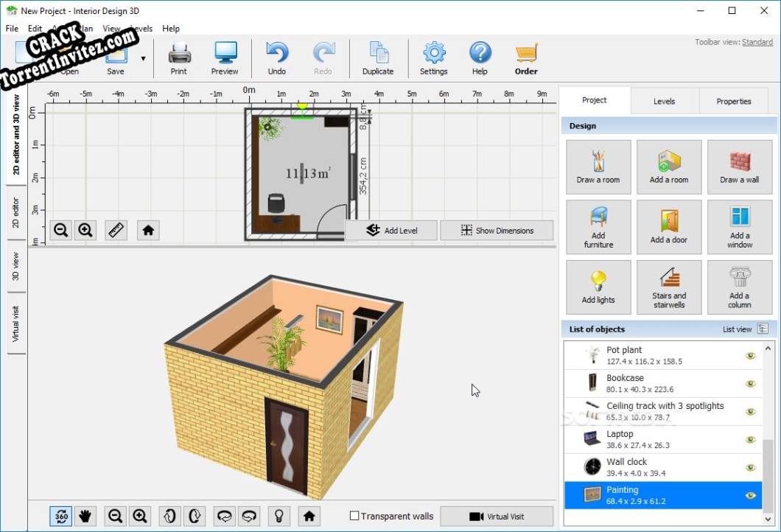Select the hand pan tool in 3D toolbar
This screenshot has height=532, width=781.
point(85,516)
